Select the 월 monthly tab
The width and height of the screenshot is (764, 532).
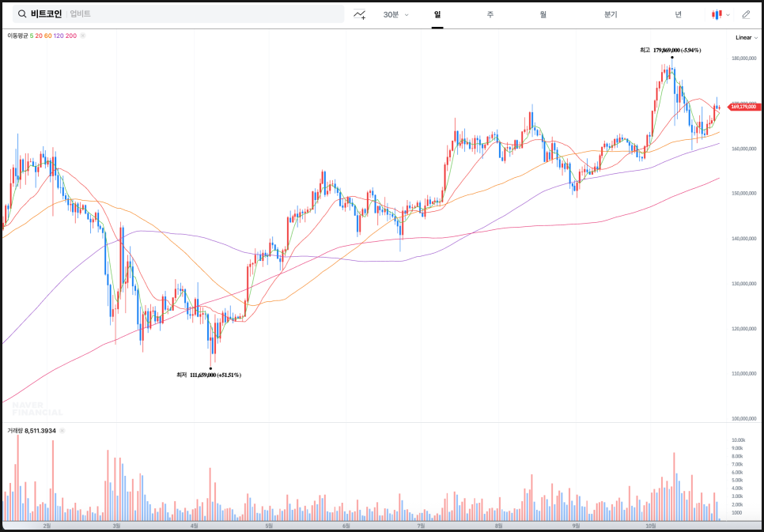click(543, 14)
